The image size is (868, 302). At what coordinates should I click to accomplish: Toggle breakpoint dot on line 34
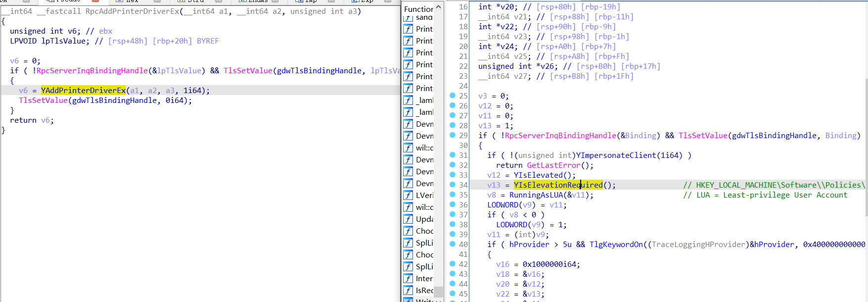452,185
